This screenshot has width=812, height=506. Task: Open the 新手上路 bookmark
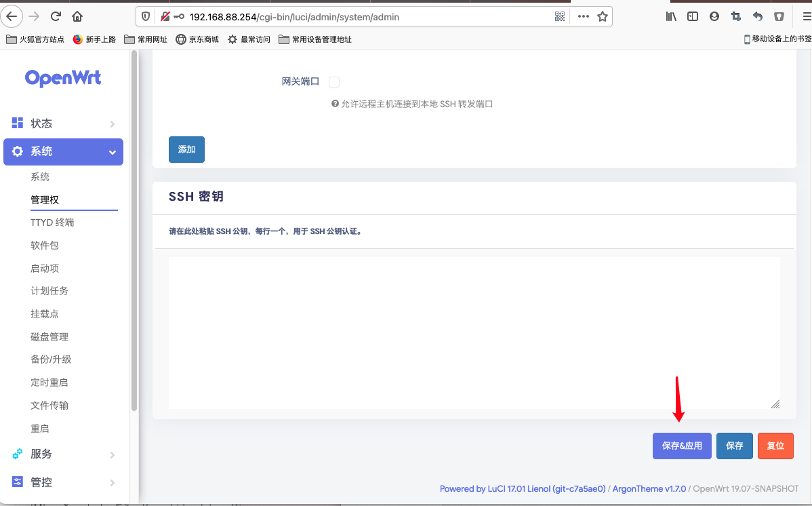[94, 39]
